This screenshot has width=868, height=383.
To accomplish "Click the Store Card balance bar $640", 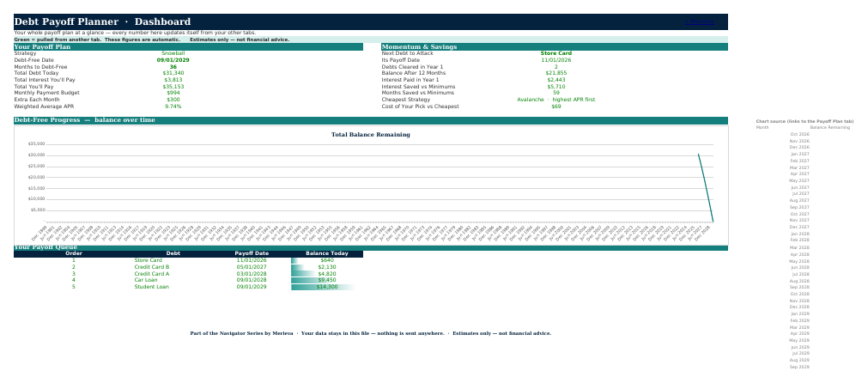I will [327, 260].
